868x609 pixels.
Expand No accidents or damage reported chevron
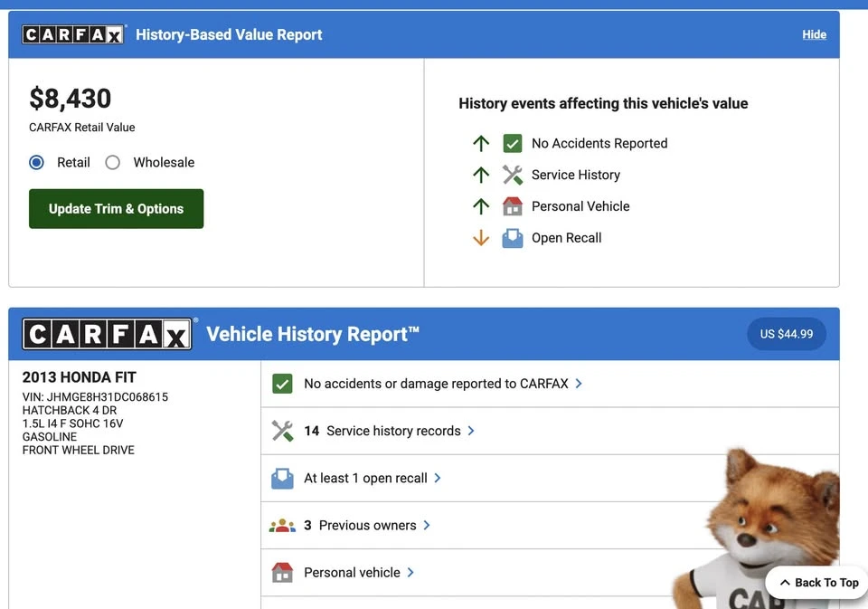[579, 384]
